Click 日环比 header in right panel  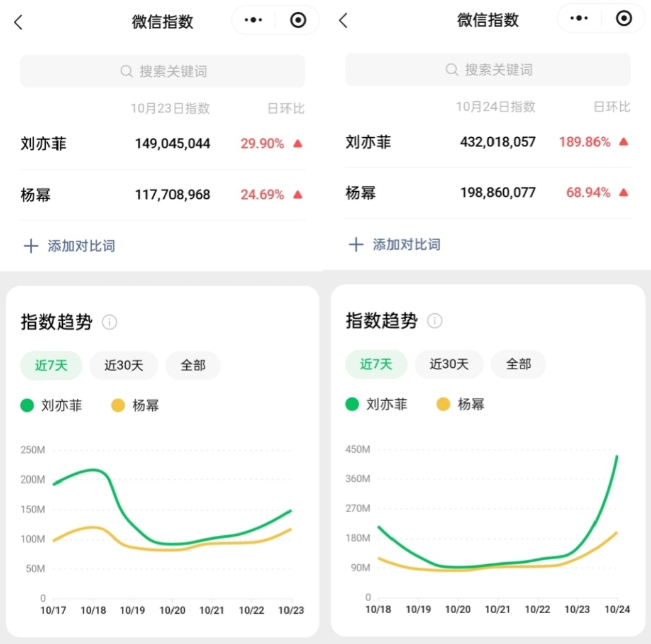[x=612, y=107]
